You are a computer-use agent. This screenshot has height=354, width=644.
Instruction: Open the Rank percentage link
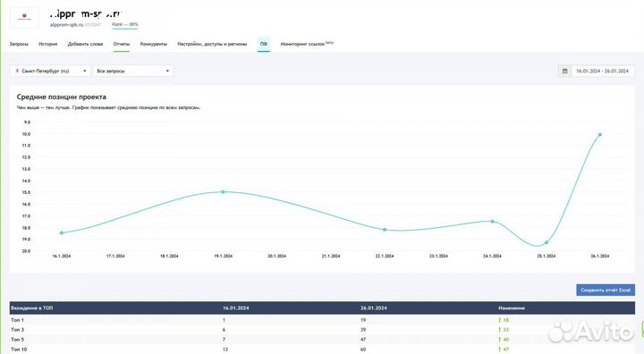point(125,25)
